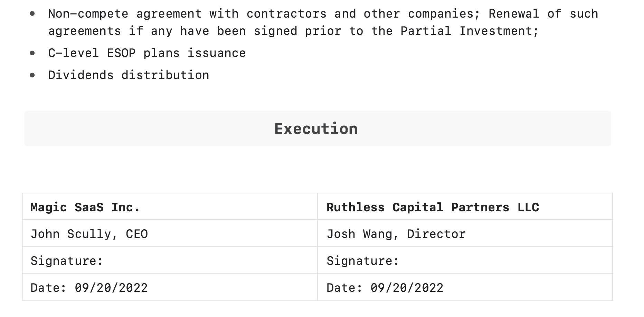The image size is (644, 317).
Task: Select the Ruthless Capital Partners LLC cell
Action: pyautogui.click(x=465, y=206)
